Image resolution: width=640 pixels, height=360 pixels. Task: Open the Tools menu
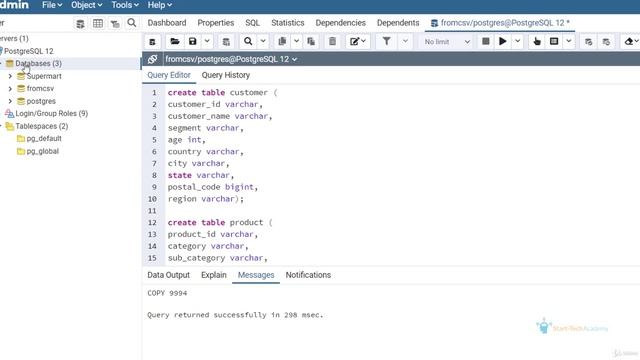124,5
